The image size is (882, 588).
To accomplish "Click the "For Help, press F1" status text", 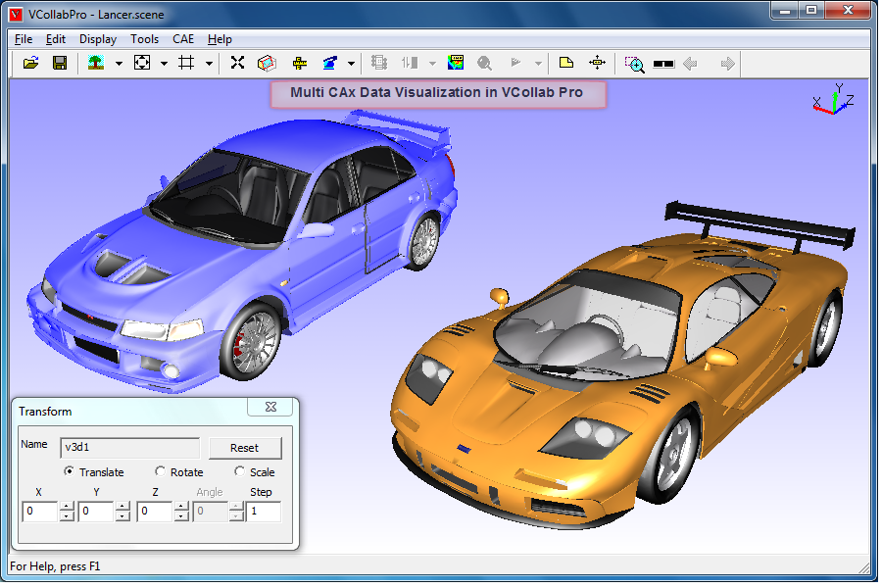I will [x=55, y=566].
